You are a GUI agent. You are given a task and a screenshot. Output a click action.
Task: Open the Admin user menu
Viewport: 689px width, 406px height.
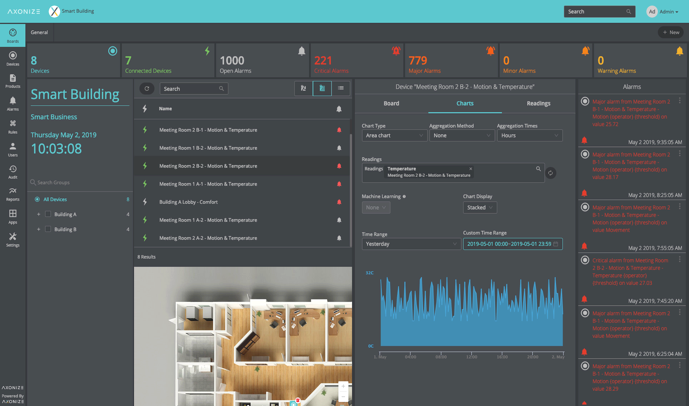point(662,12)
